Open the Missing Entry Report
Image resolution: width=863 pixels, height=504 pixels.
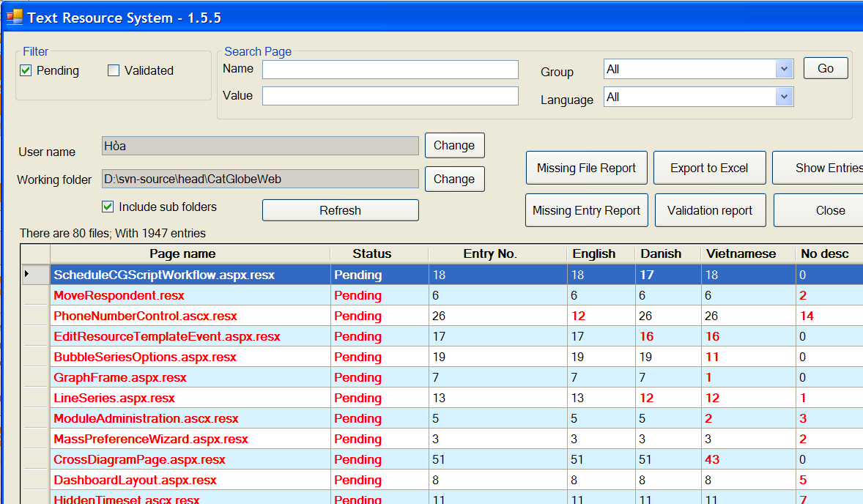point(586,210)
